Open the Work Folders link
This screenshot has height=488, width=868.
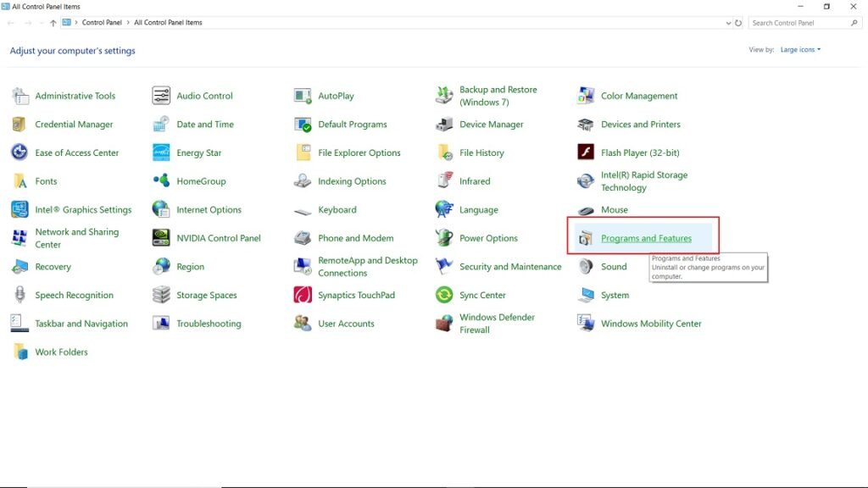(61, 352)
